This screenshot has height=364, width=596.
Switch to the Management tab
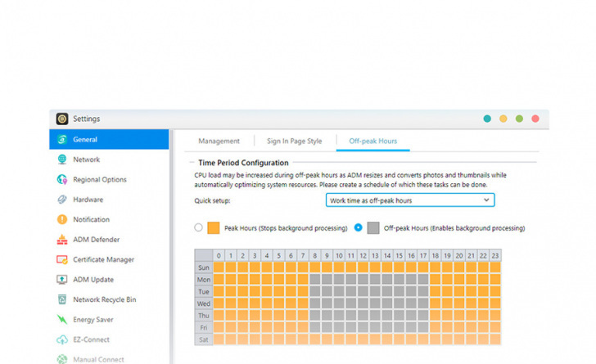point(219,141)
